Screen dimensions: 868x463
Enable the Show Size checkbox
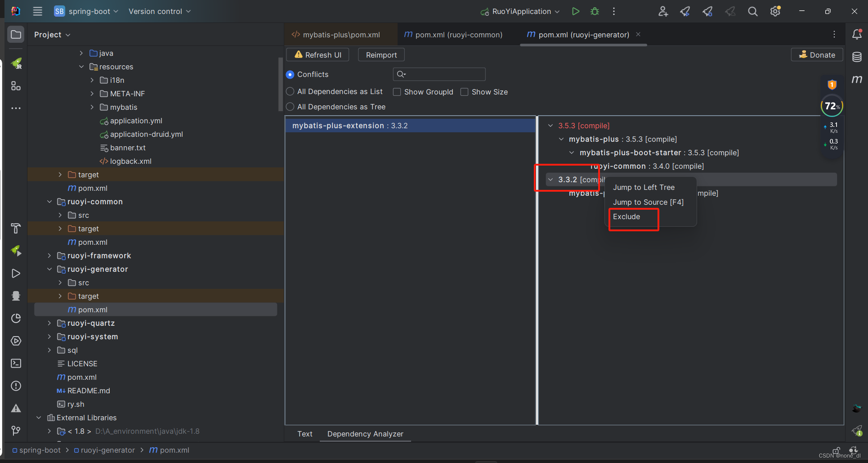point(464,92)
